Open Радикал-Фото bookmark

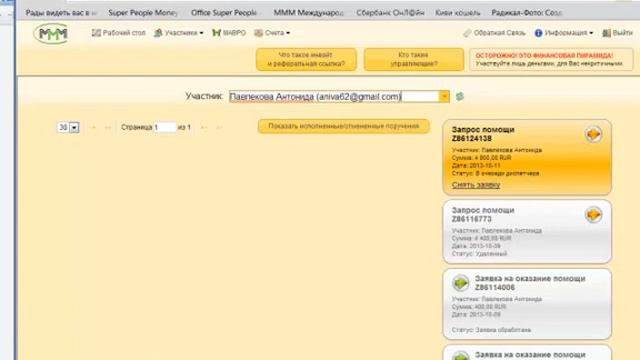[527, 13]
